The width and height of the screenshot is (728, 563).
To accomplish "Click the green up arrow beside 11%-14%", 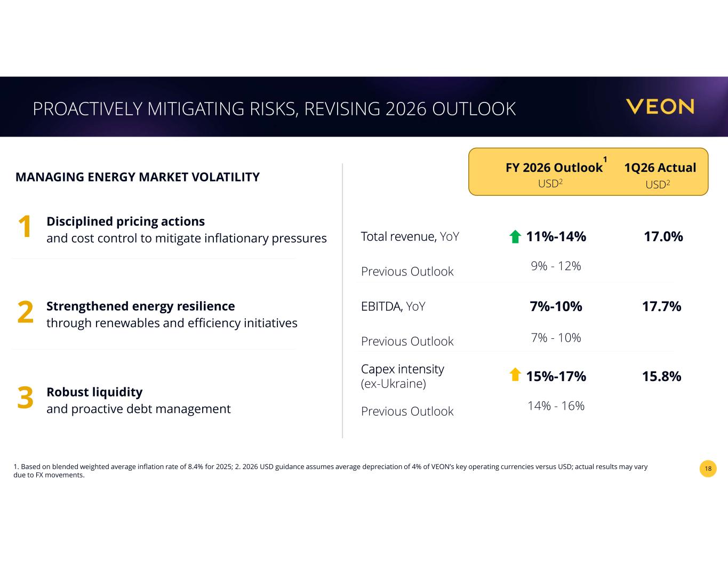I will [x=515, y=237].
